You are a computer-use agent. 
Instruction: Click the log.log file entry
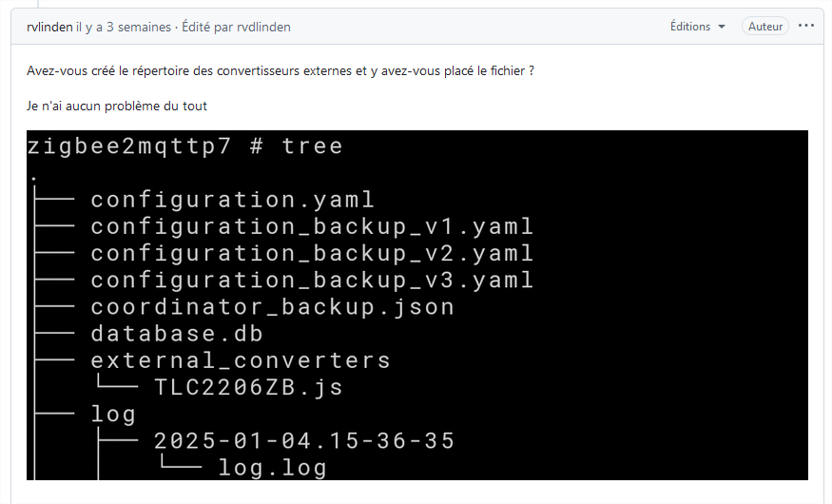pos(272,468)
